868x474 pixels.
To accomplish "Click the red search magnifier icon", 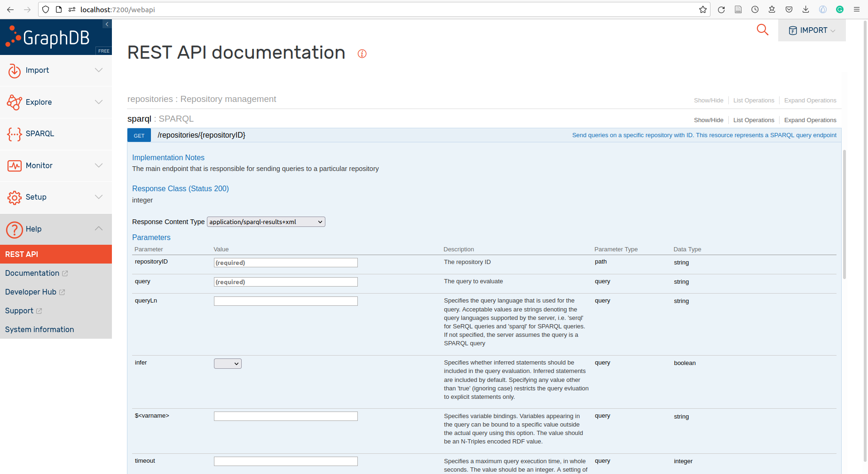I will 762,30.
